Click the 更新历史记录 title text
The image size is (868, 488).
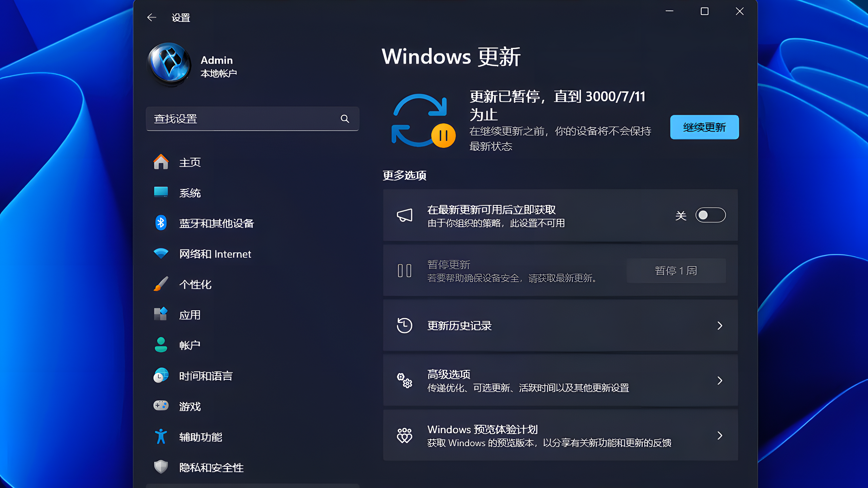click(459, 325)
